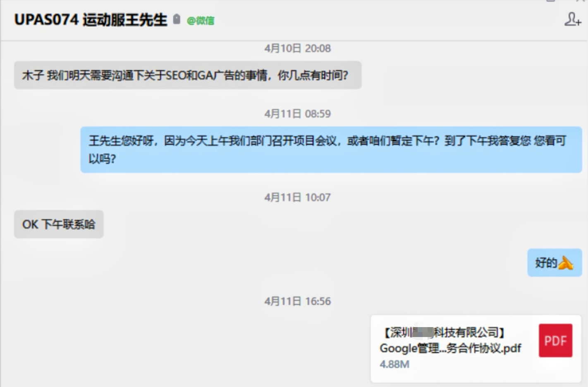
Task: Open the red PDF file icon
Action: click(555, 340)
